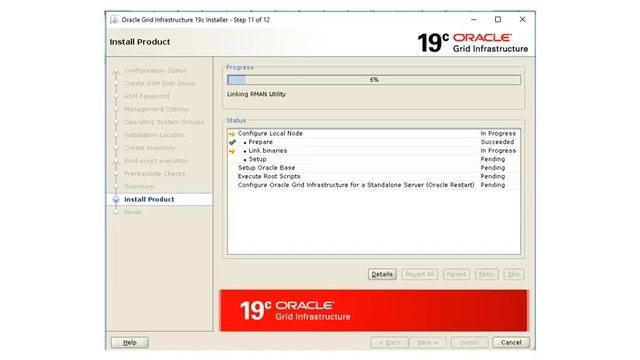Click the 6% progress bar

[x=374, y=80]
